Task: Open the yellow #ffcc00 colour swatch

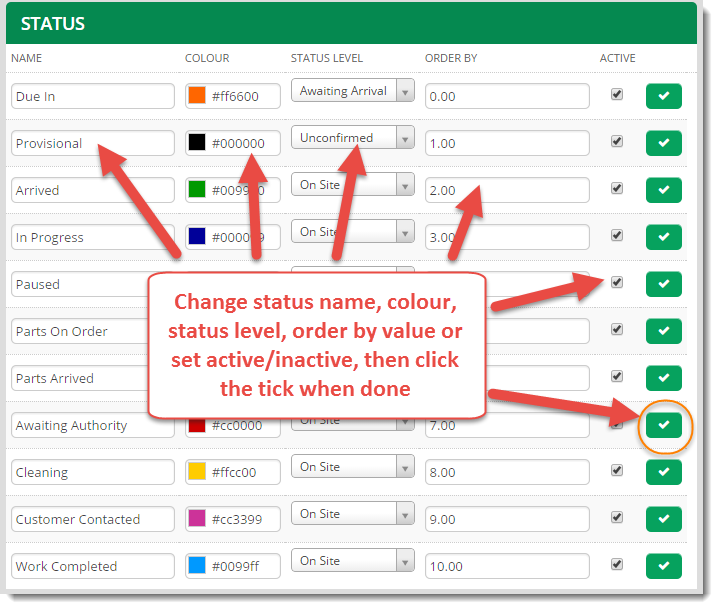Action: pos(197,471)
